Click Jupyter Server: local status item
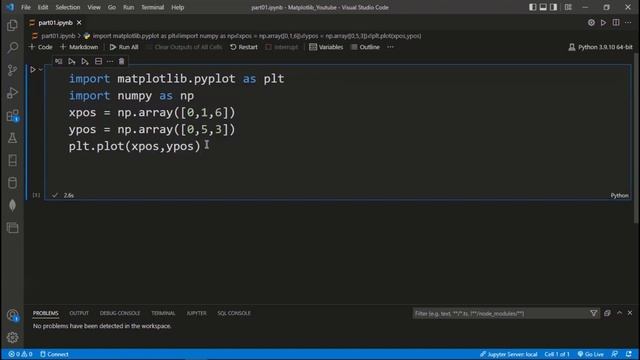Screen dimensions: 640x360 click(x=509, y=354)
